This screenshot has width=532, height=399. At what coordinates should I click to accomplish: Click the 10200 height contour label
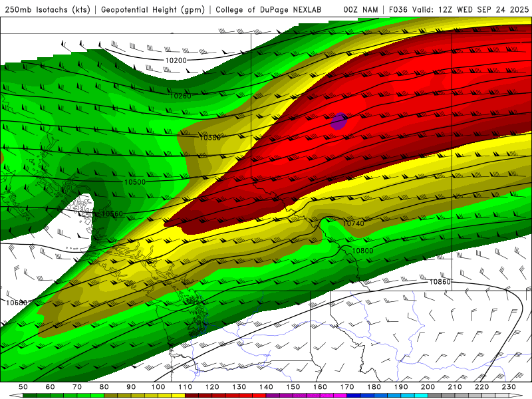pyautogui.click(x=176, y=61)
